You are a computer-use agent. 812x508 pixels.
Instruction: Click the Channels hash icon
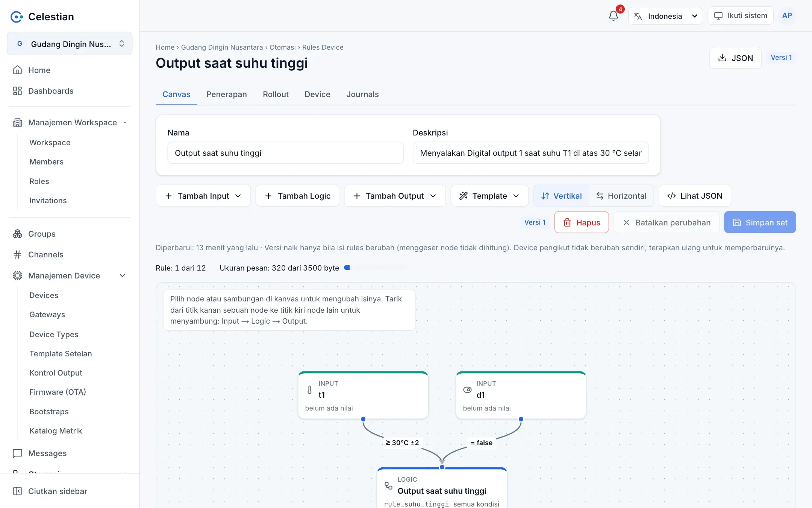tap(17, 255)
